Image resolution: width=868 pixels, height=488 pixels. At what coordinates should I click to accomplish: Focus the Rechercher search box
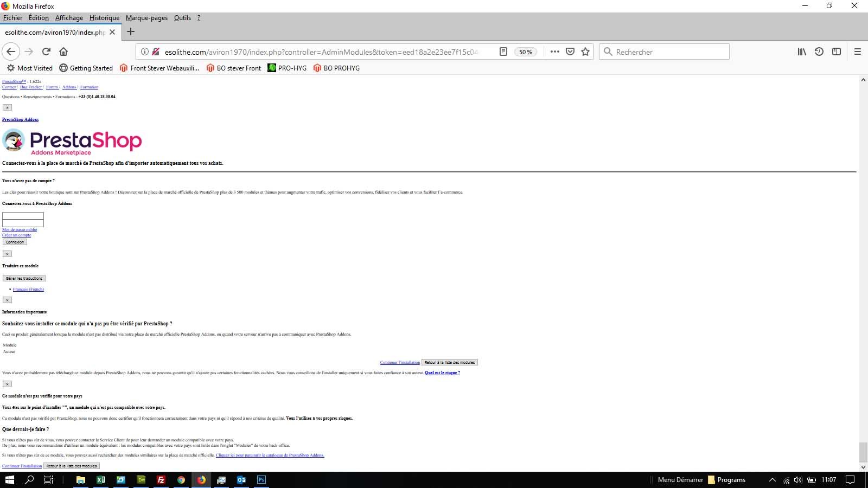(664, 52)
